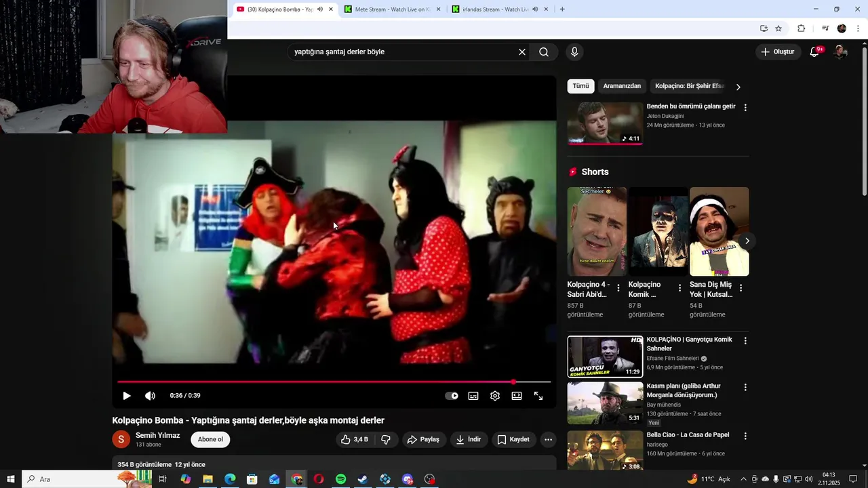Mute audio on the irlandas Stream tab
Screen dimensions: 868x488
tap(535, 9)
